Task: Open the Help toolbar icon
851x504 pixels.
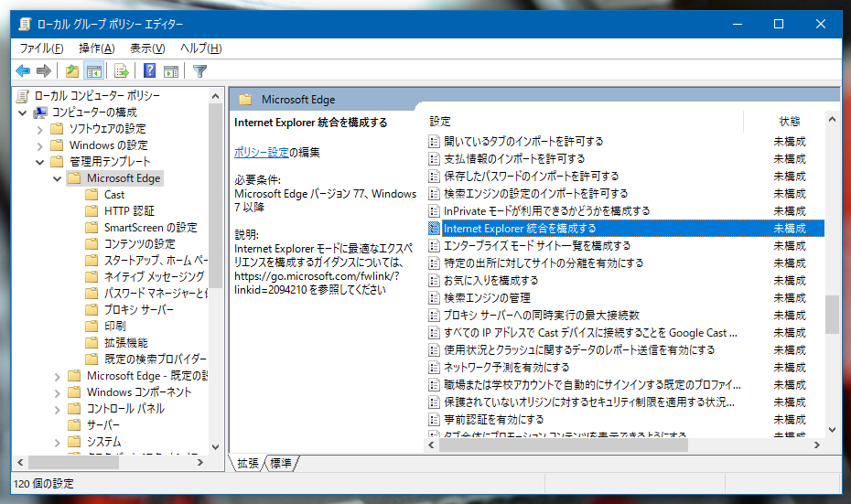Action: coord(149,70)
